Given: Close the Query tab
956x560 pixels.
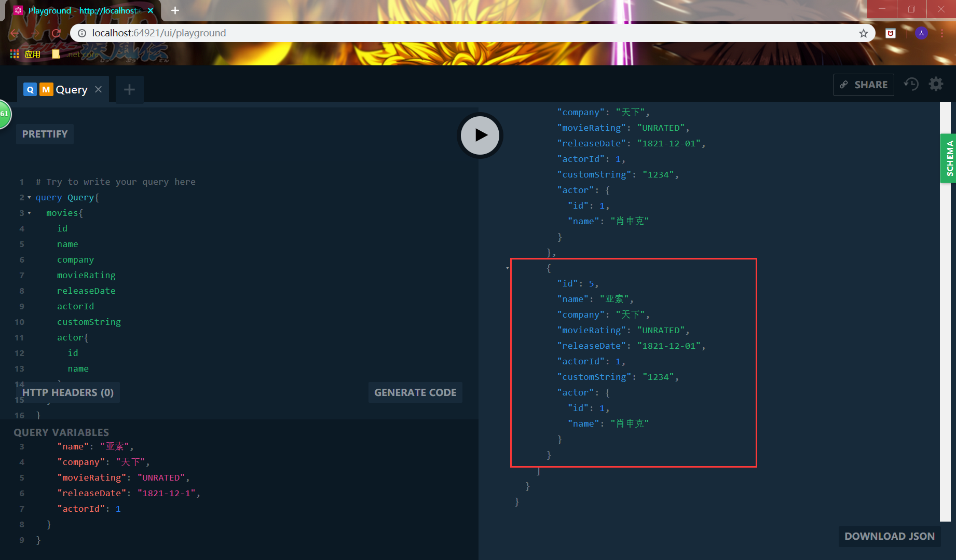Looking at the screenshot, I should [x=99, y=89].
